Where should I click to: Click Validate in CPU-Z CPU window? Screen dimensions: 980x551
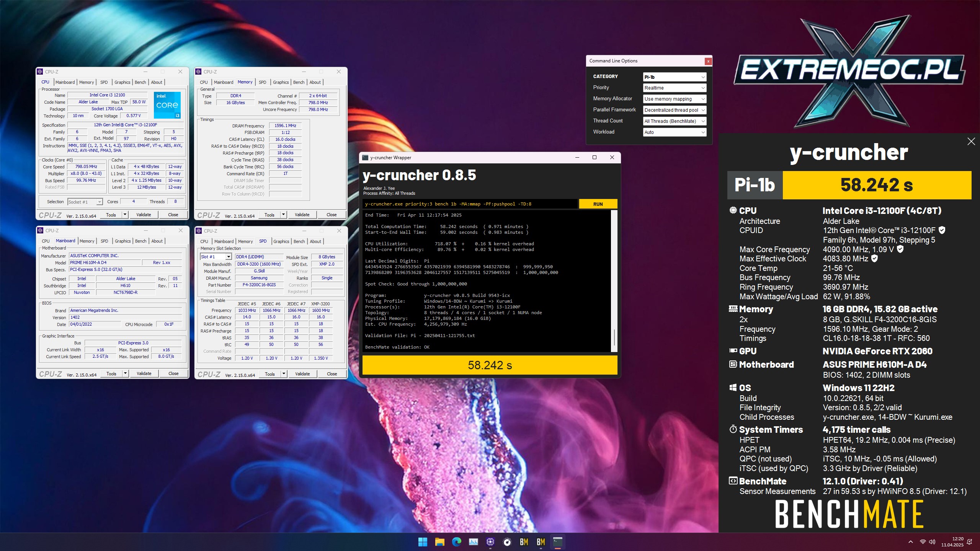(x=144, y=215)
